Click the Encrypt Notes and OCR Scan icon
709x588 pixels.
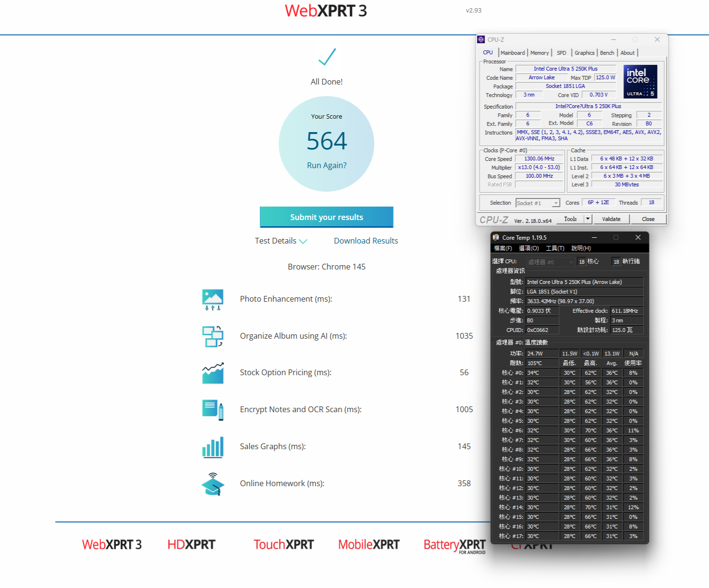point(212,410)
